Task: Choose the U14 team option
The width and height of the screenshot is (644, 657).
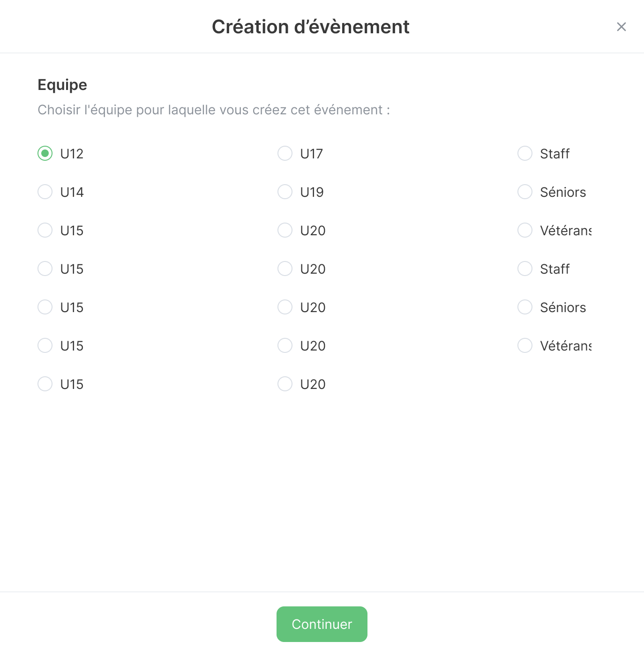Action: [x=45, y=192]
